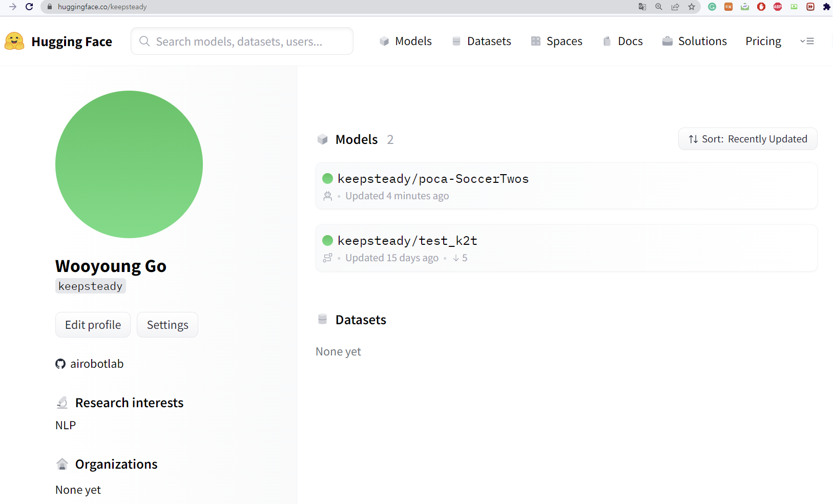833x504 pixels.
Task: Open the Grammarly extension icon
Action: (x=712, y=7)
